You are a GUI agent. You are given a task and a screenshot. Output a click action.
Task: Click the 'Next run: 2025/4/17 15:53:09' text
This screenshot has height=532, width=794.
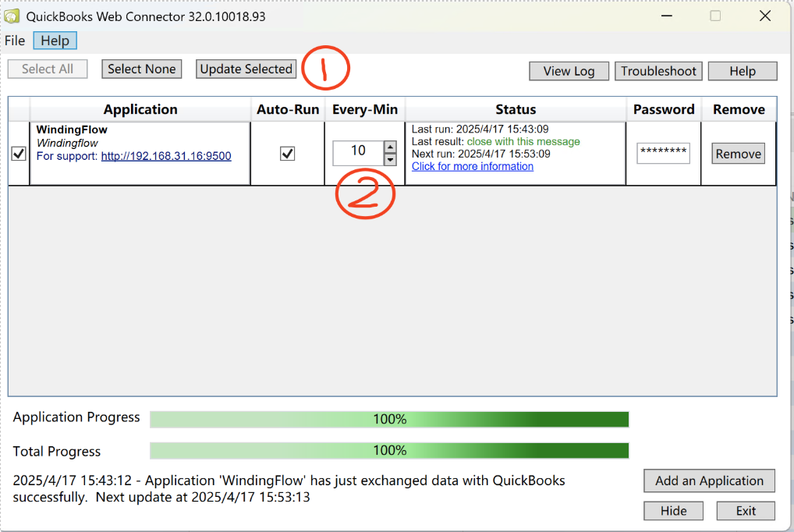(x=481, y=154)
